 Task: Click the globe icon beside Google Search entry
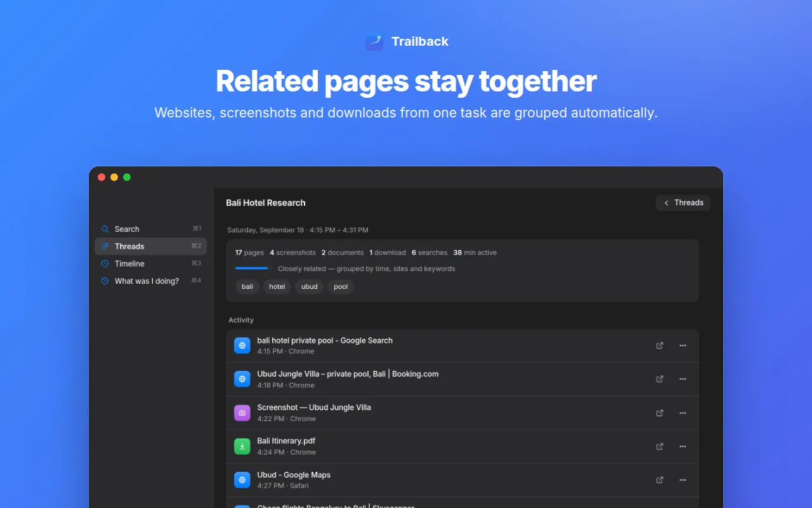(242, 345)
